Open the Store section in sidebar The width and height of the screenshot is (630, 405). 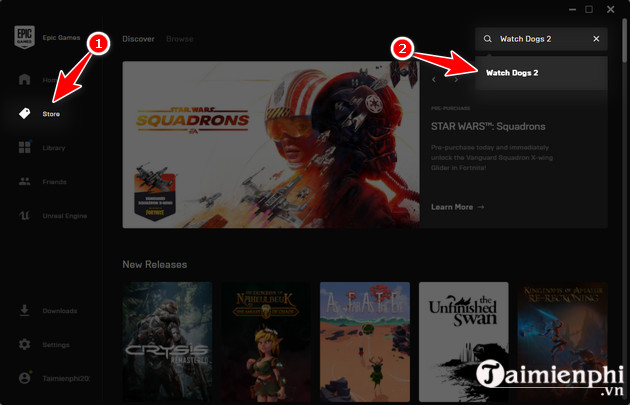coord(50,114)
